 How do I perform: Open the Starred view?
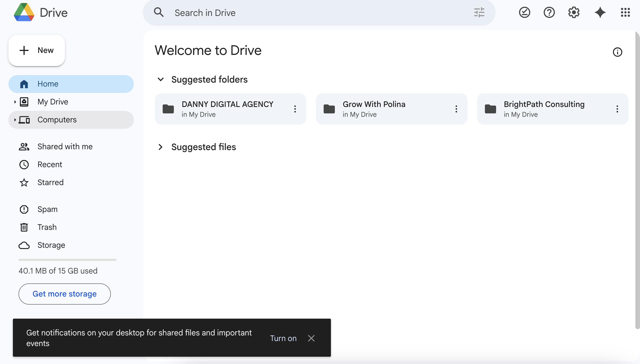point(71,183)
